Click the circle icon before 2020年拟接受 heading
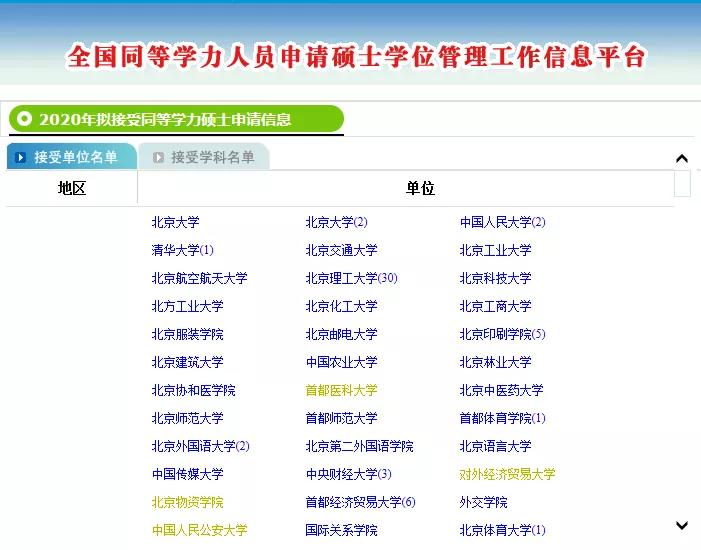The image size is (701, 550). tap(24, 119)
